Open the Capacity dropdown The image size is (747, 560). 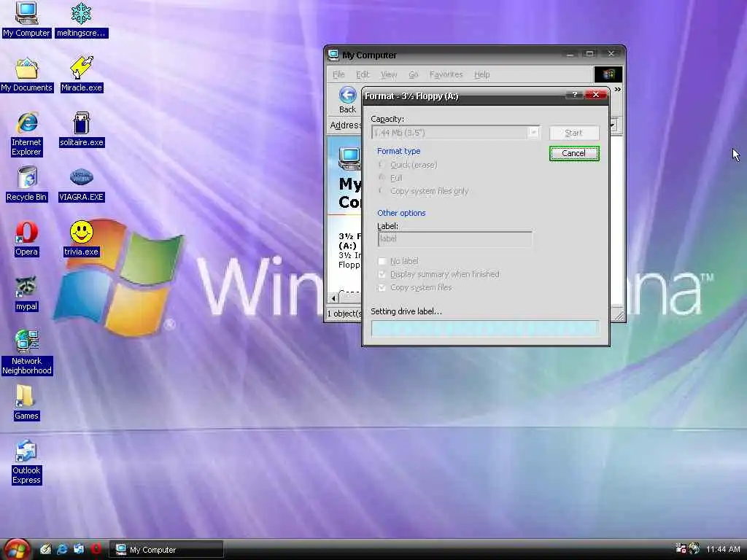click(x=533, y=133)
